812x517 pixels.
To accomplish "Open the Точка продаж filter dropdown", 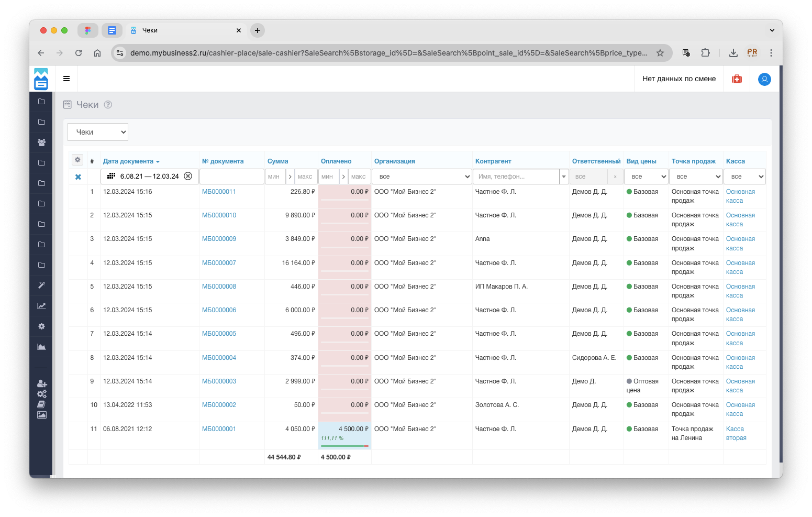I will [696, 177].
